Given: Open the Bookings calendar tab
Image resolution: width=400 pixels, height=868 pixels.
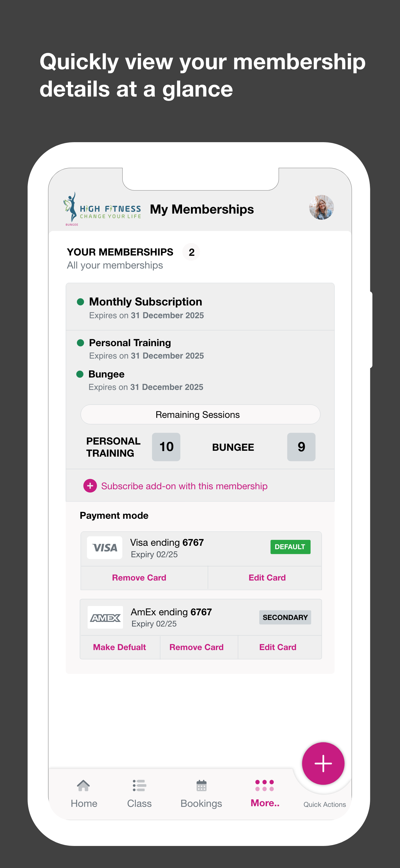Looking at the screenshot, I should (201, 793).
